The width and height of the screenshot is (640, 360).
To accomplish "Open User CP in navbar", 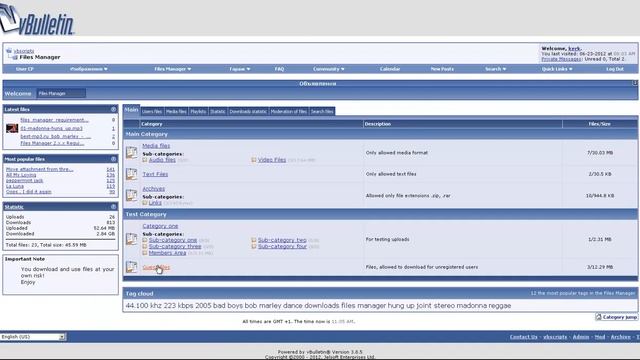I will pyautogui.click(x=24, y=69).
